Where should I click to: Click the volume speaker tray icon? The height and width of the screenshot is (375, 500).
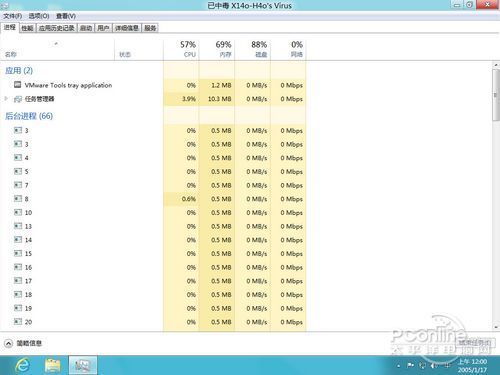434,366
